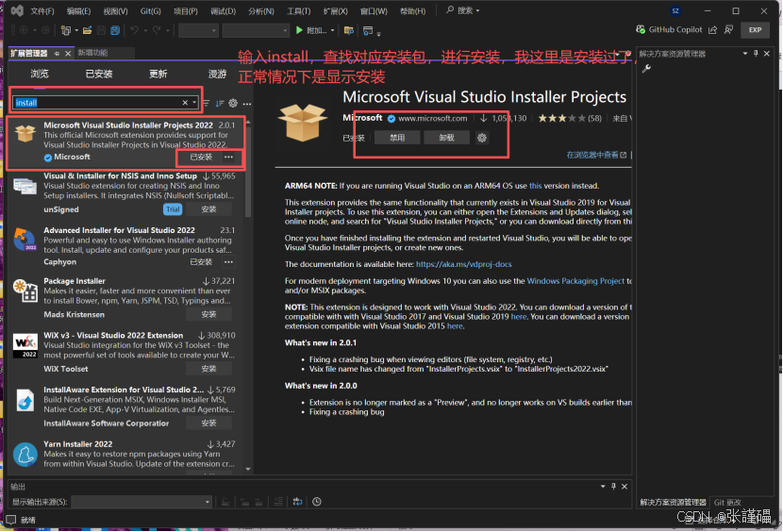Clear the install search text with X

185,103
